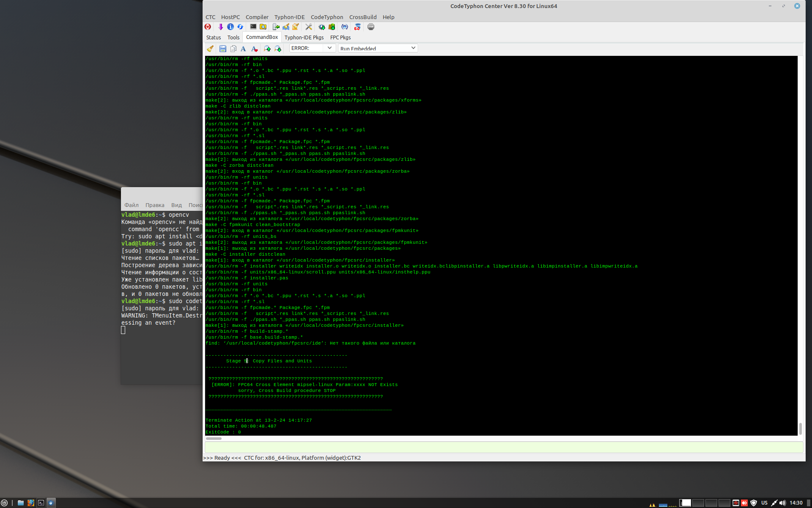The height and width of the screenshot is (508, 812).
Task: Open the Typhon-IDE menu
Action: [x=289, y=17]
